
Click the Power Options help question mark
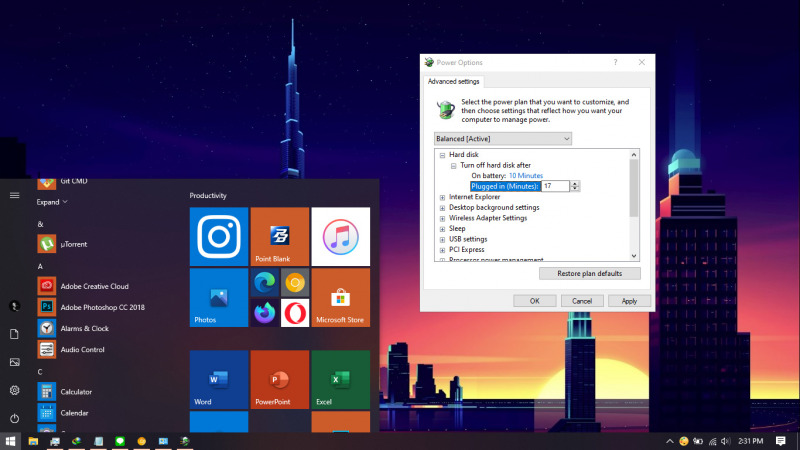(x=615, y=62)
